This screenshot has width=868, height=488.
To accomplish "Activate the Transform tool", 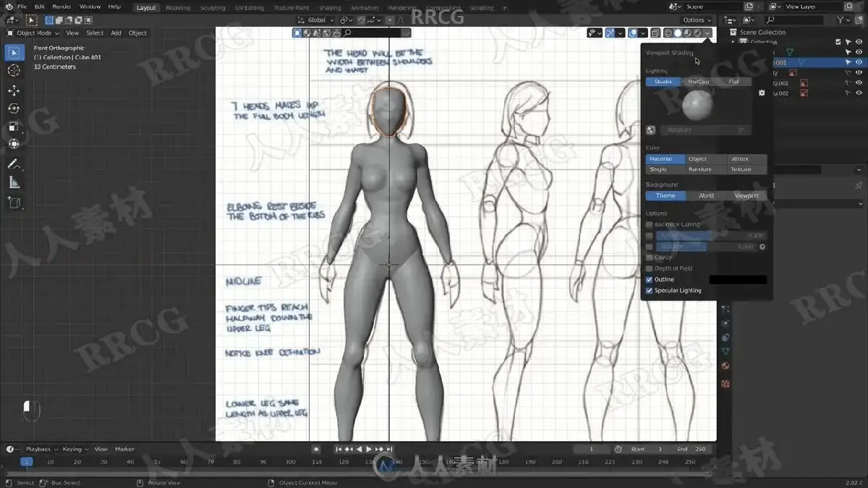I will click(x=14, y=144).
